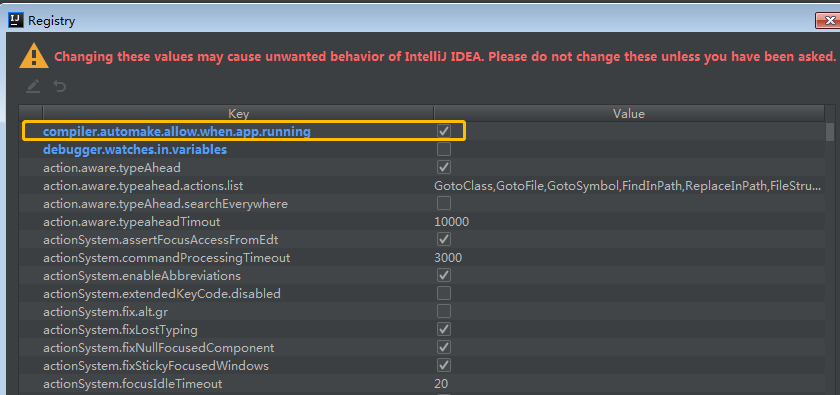Click the Revert to default arrow icon
The height and width of the screenshot is (395, 840).
click(59, 86)
